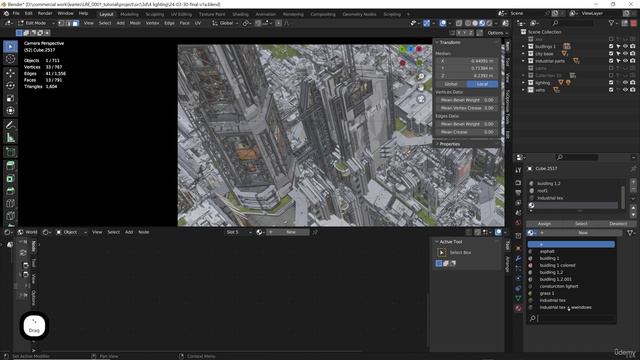Viewport: 640px width, 360px height.
Task: Switch to the Shading workspace tab
Action: click(240, 14)
